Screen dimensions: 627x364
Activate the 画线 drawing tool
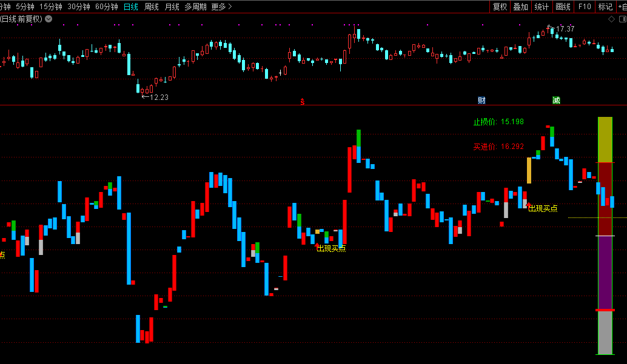tap(563, 7)
